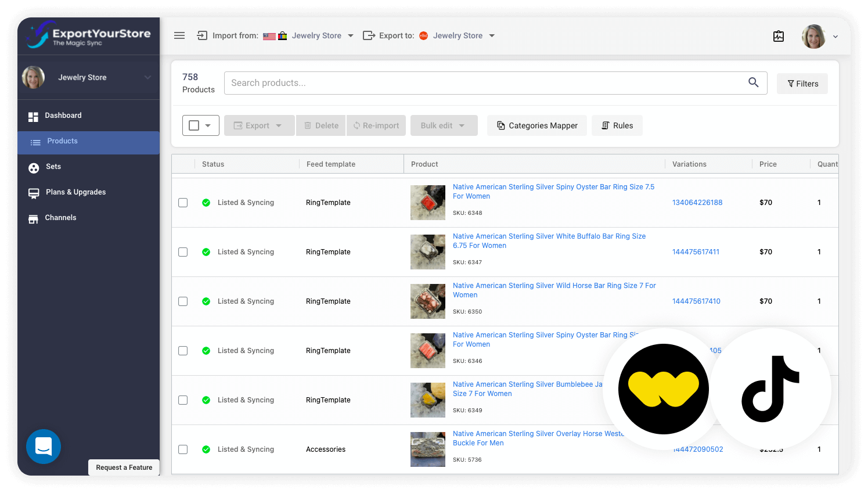Click thumbnail of SKU 5736 buckle
The image size is (868, 493).
click(428, 449)
